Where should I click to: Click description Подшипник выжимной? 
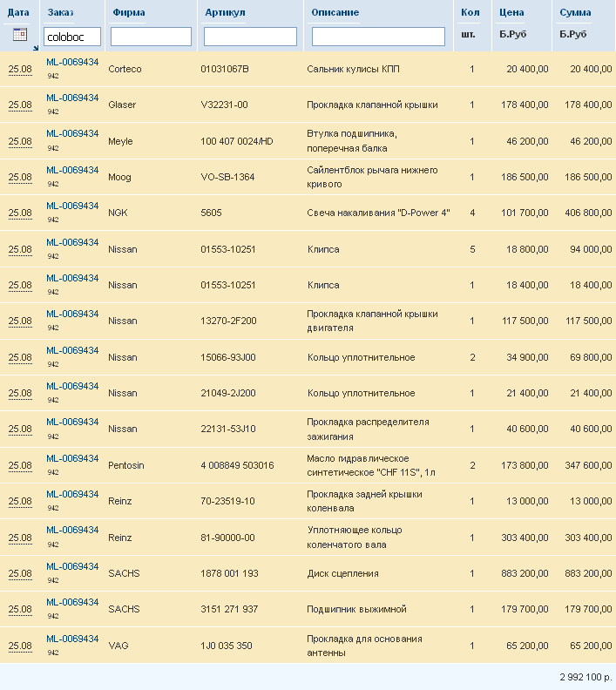357,610
